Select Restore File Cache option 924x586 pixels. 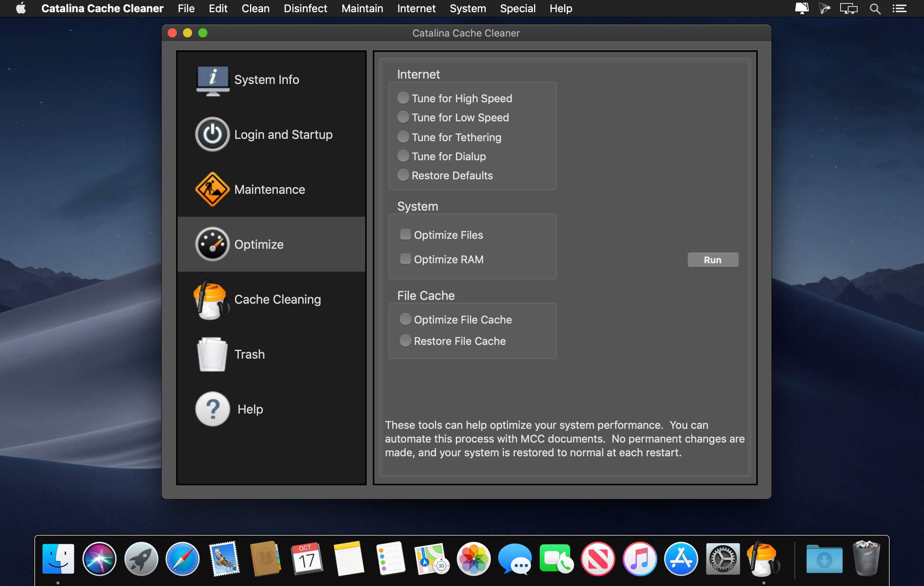(452, 341)
